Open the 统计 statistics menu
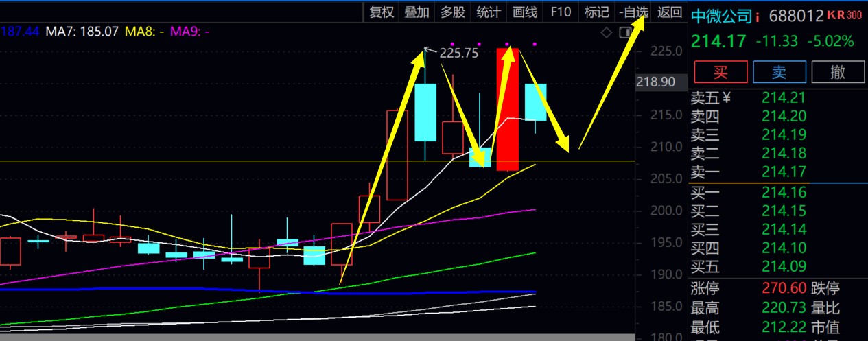868x341 pixels. (489, 12)
